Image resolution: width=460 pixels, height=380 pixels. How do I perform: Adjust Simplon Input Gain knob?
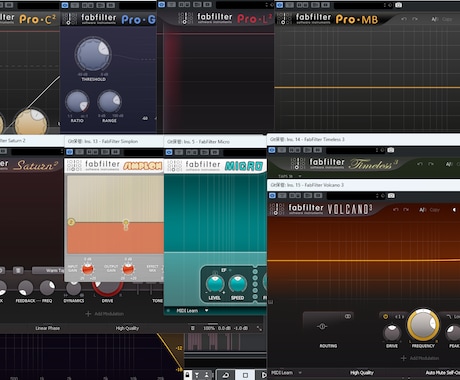click(88, 269)
